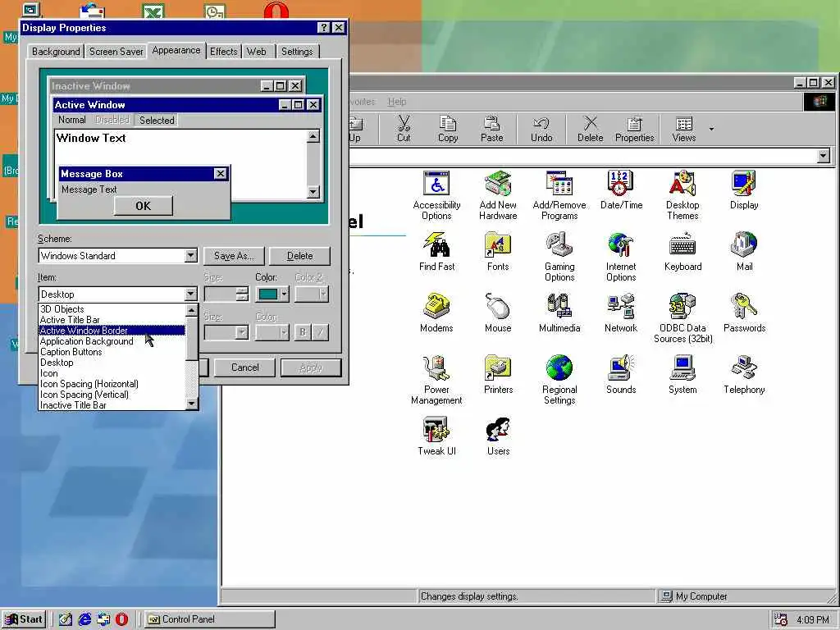This screenshot has height=630, width=840.
Task: Select the System icon
Action: pos(682,375)
